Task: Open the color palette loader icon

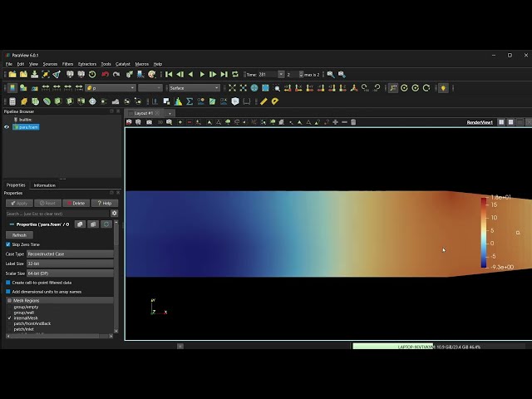Action: [151, 74]
